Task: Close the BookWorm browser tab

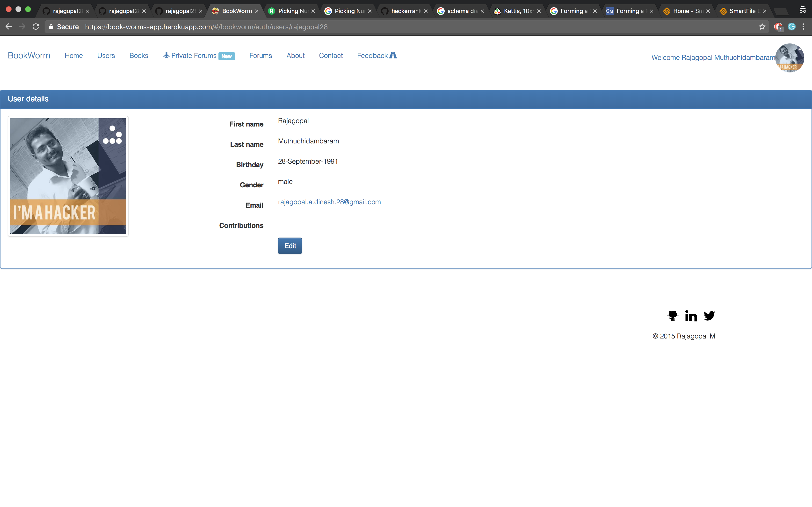Action: click(257, 11)
